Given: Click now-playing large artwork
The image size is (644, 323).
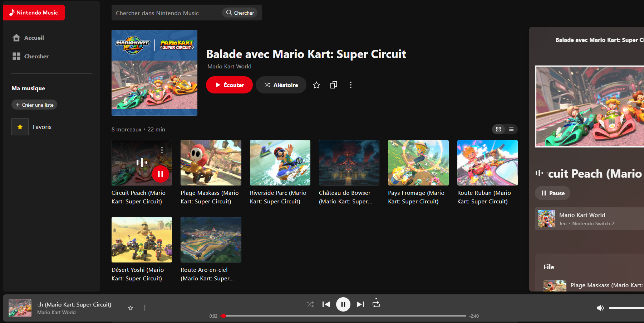Looking at the screenshot, I should click(x=590, y=106).
